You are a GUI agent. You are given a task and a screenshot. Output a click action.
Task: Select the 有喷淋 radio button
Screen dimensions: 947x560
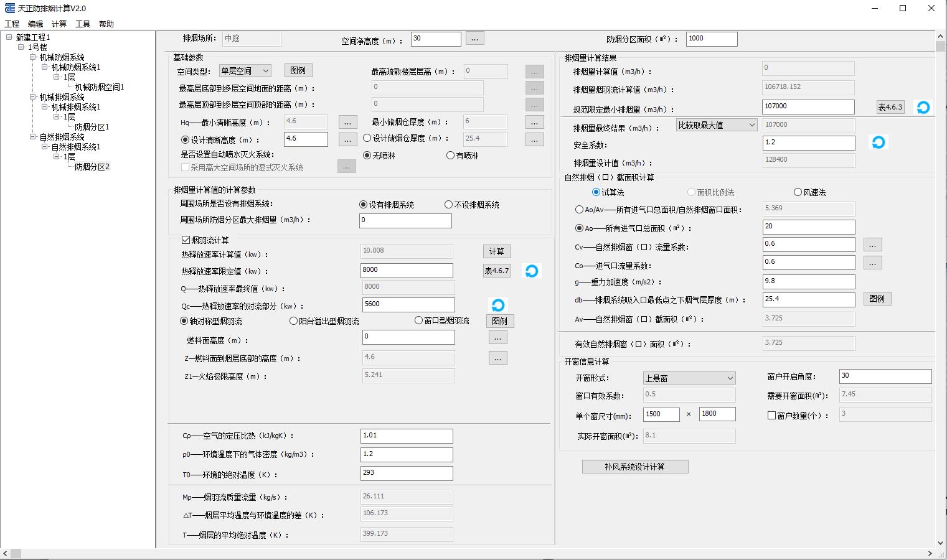[450, 156]
